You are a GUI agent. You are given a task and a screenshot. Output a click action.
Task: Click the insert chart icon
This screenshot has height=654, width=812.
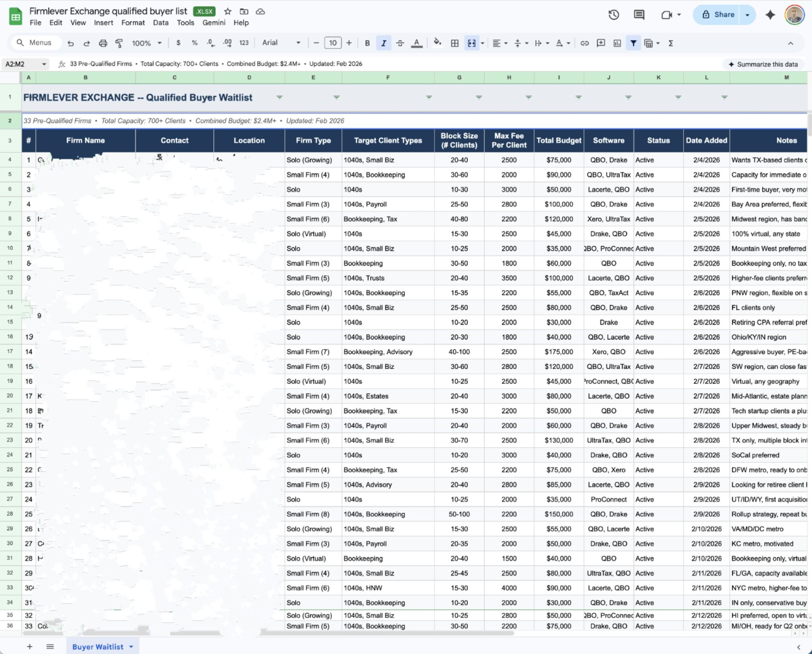[617, 43]
